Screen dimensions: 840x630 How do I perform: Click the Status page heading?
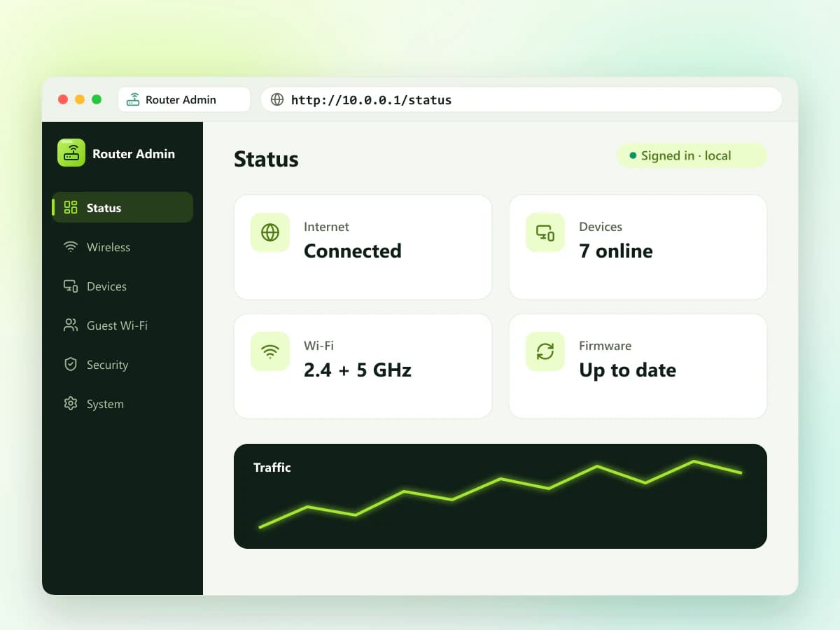(x=266, y=159)
